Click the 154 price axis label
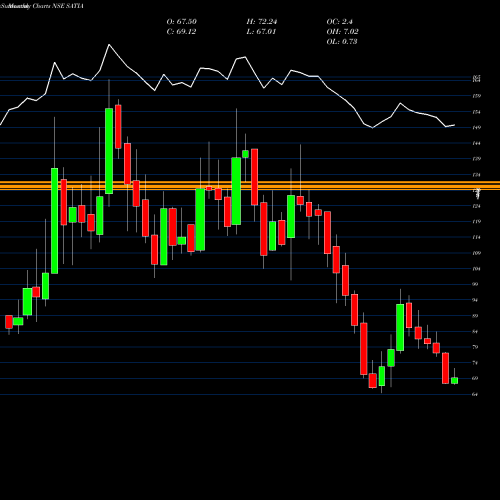The image size is (500, 500). [477, 112]
